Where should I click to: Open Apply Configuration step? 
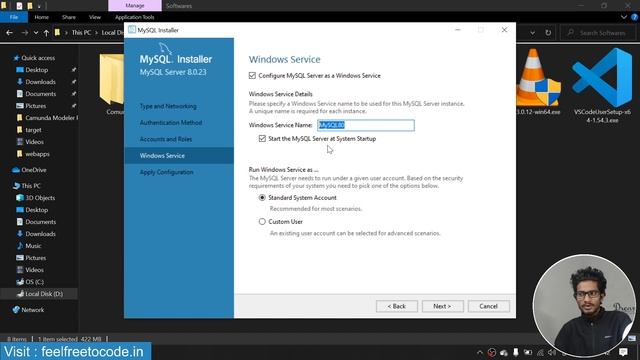[167, 172]
